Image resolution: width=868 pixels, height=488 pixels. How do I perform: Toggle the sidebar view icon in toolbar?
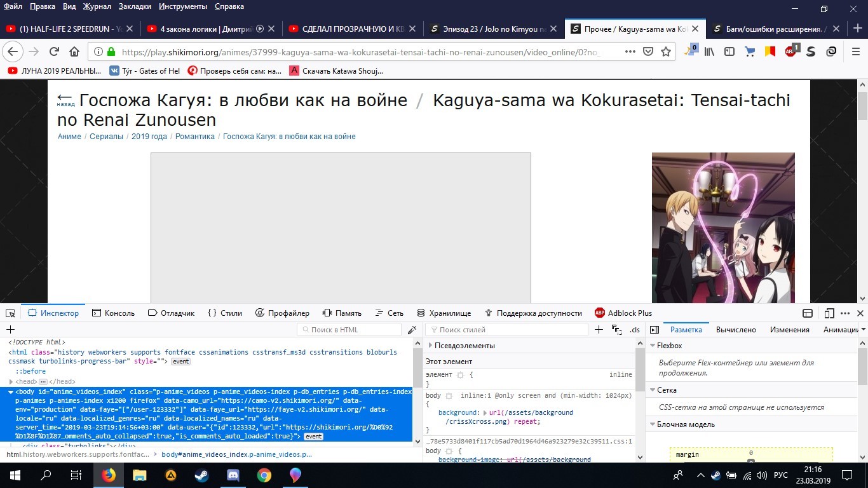[729, 52]
